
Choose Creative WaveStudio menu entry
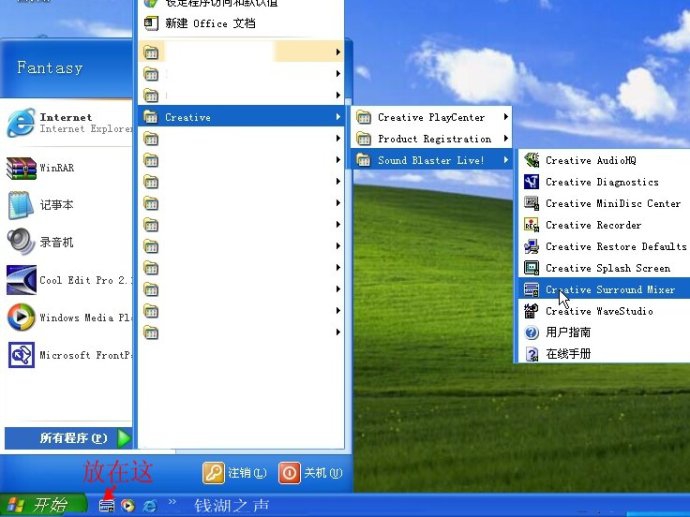(604, 311)
